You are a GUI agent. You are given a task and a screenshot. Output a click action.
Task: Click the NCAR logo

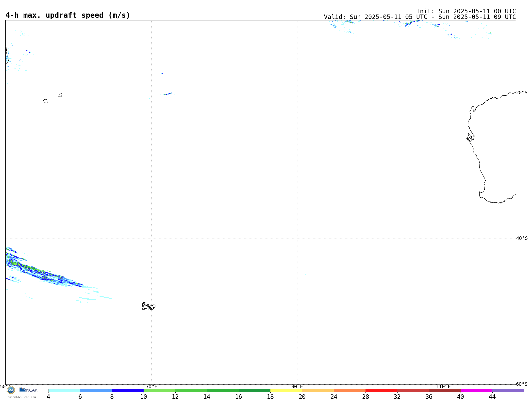28,390
